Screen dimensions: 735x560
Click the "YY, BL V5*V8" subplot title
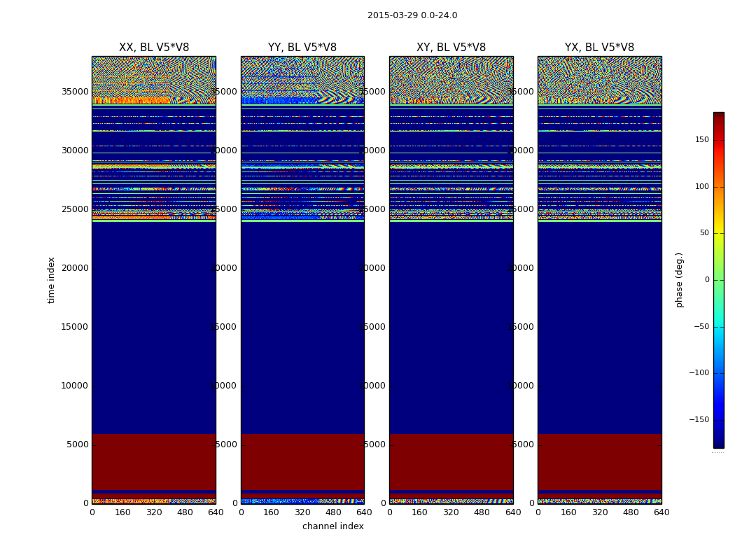(x=302, y=48)
